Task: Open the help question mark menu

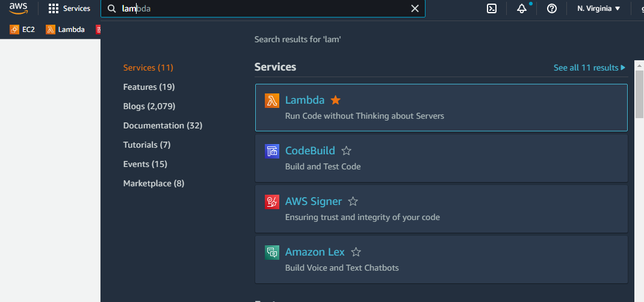Action: [x=552, y=8]
